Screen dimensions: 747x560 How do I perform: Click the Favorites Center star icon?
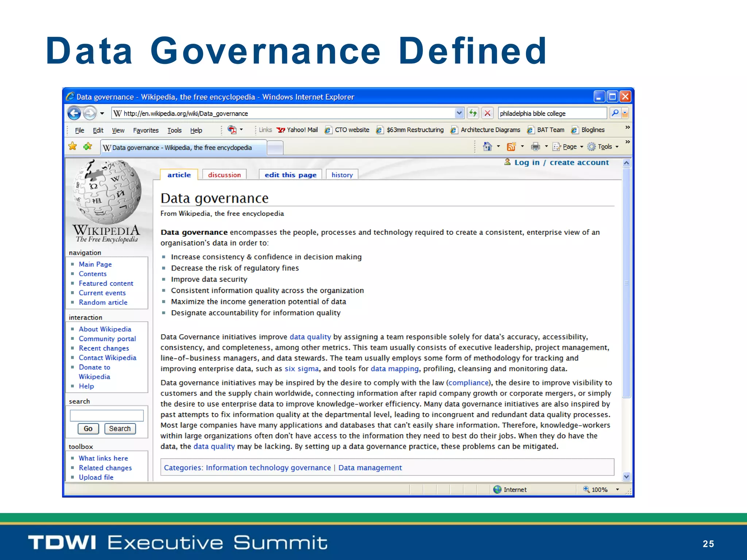pos(73,146)
